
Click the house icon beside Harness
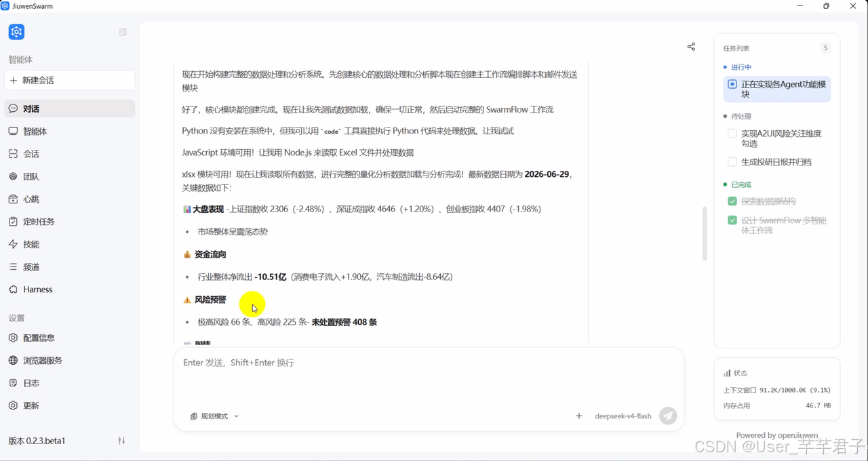click(x=13, y=289)
